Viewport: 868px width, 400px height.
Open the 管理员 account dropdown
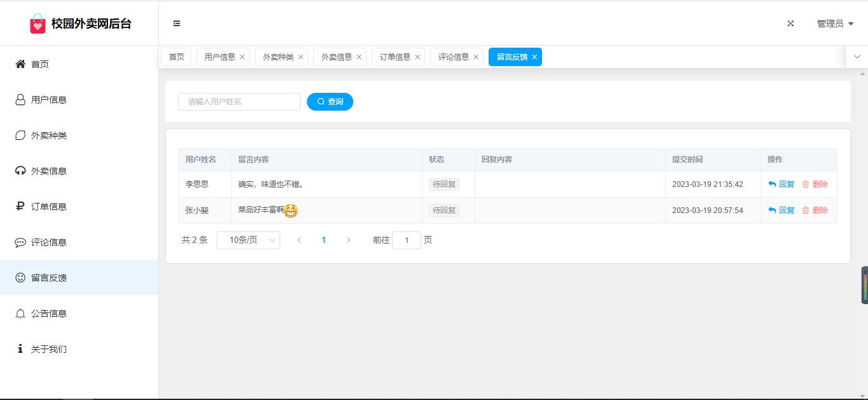click(x=835, y=24)
